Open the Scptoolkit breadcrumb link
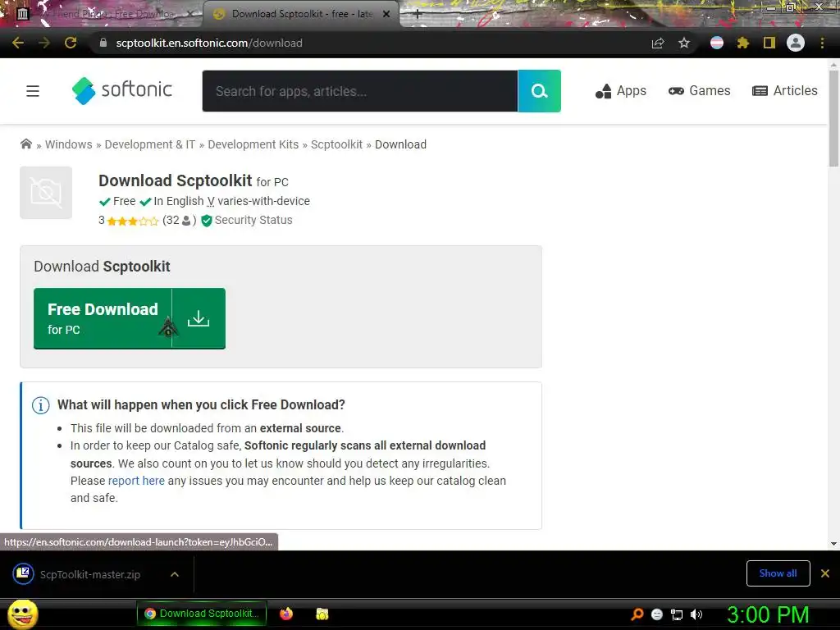The width and height of the screenshot is (840, 630). (336, 144)
